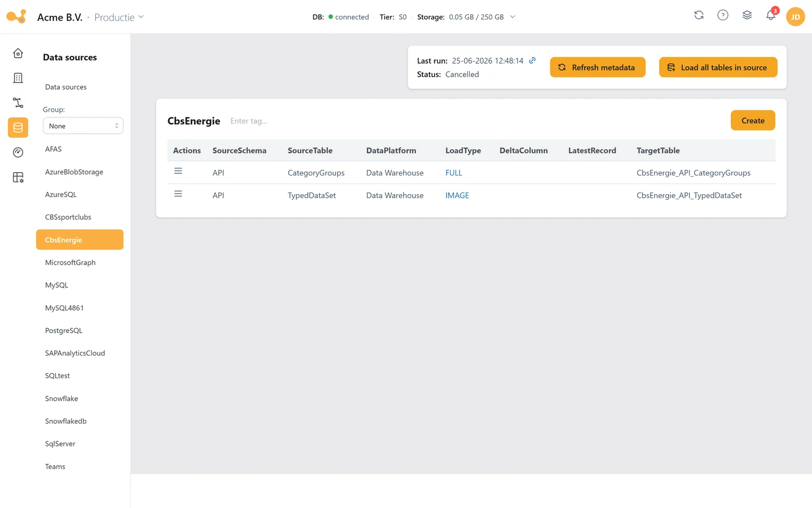Open the table settings icon in sidebar

(x=18, y=177)
